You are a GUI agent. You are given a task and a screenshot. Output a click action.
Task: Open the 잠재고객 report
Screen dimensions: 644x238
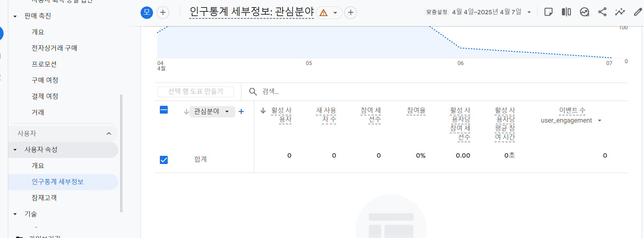click(x=44, y=198)
